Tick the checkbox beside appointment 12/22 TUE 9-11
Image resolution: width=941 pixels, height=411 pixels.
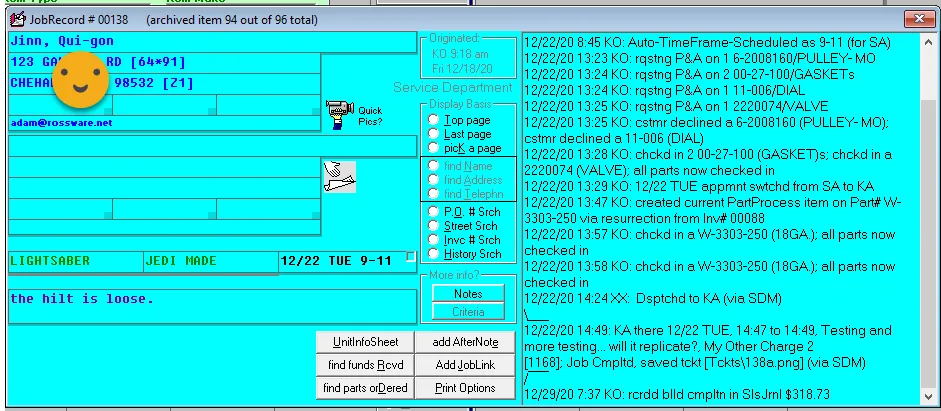[x=410, y=257]
